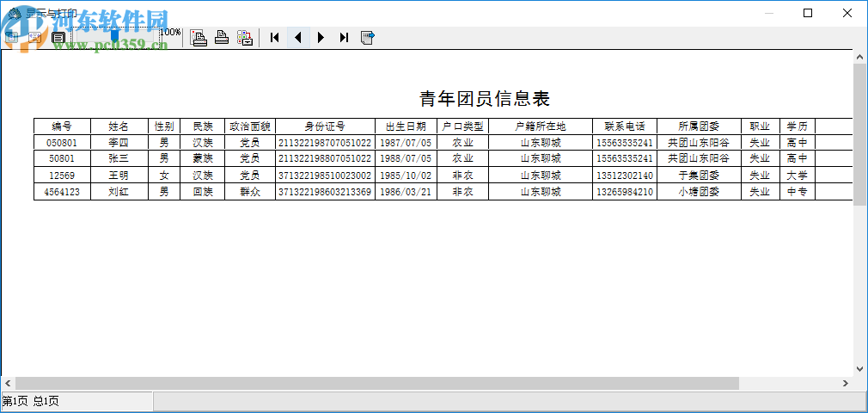Click the 职业 column header
Image resolution: width=868 pixels, height=413 pixels.
[760, 126]
